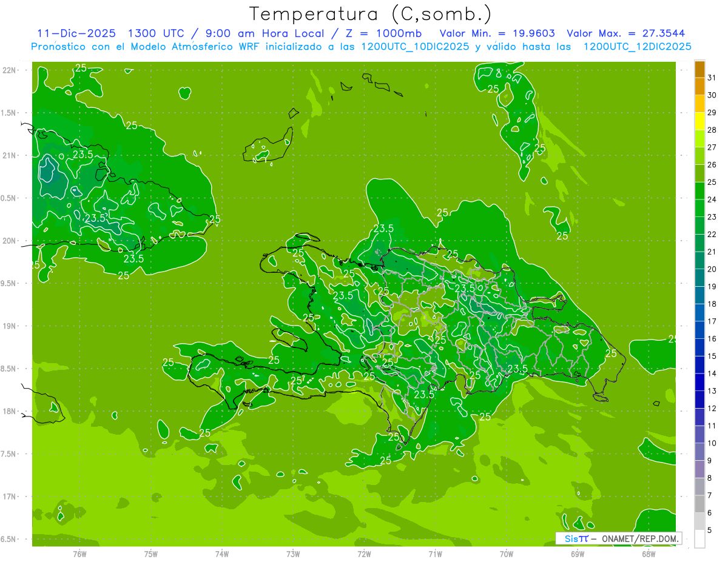Click the legend value "31"
Image resolution: width=728 pixels, height=562 pixels.
(x=712, y=77)
